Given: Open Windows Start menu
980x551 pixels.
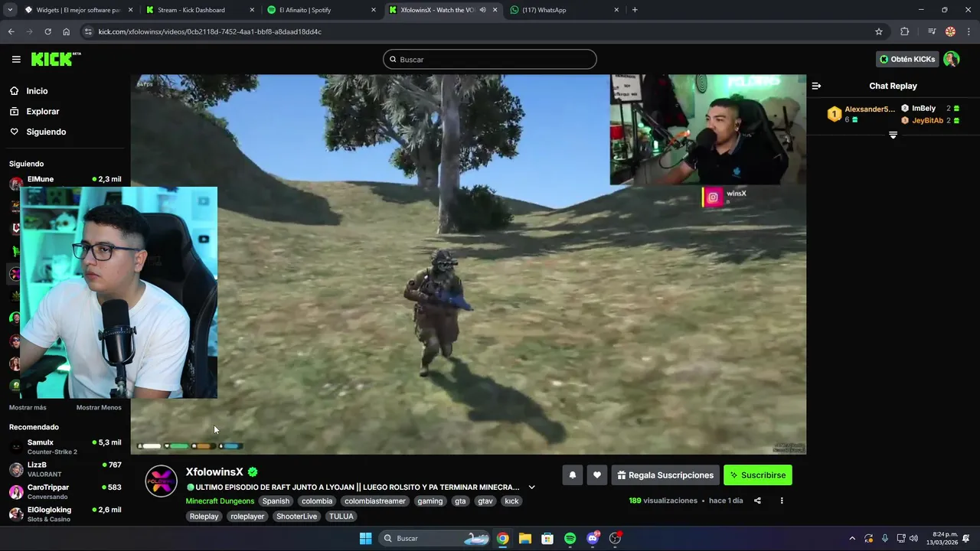Looking at the screenshot, I should [x=365, y=539].
